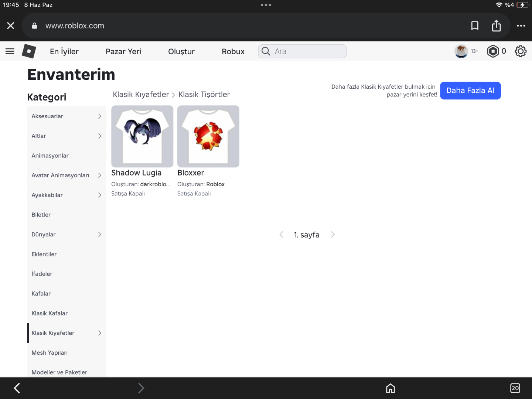The image size is (532, 399).
Task: Click the Bloxxer item title
Action: pos(191,173)
